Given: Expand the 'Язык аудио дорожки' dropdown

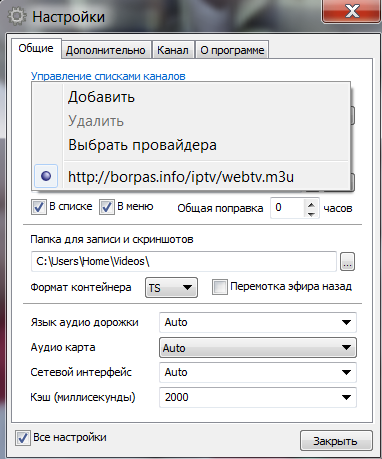Looking at the screenshot, I should click(258, 322).
